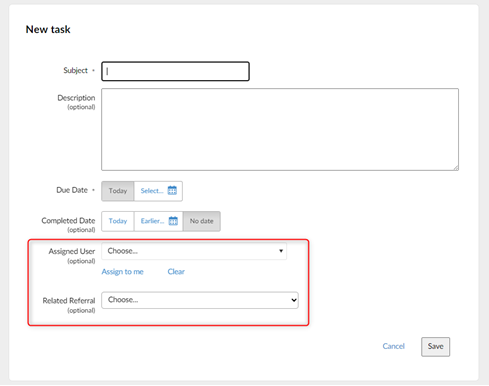
Task: Select No date for Completed Date
Action: [x=202, y=221]
